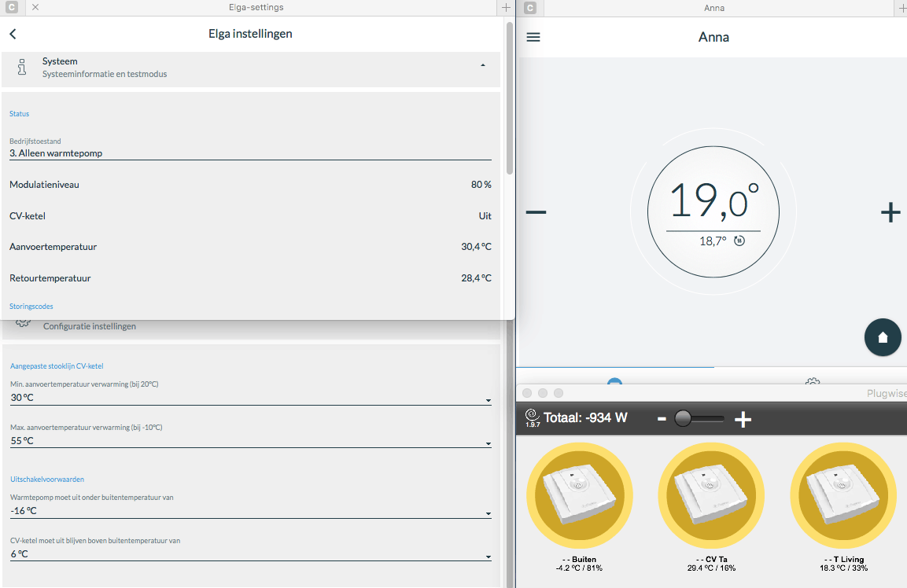Select the T Living plug device
This screenshot has width=907, height=588.
coord(842,495)
